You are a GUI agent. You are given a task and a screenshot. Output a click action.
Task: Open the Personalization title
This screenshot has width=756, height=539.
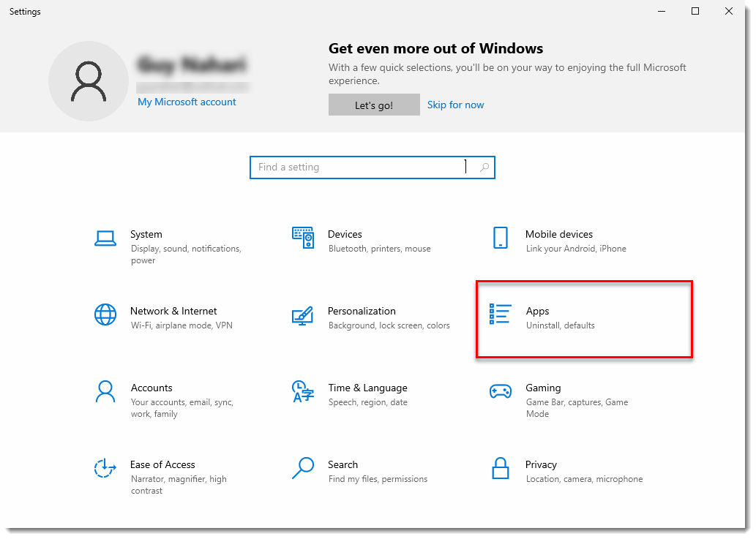coord(362,311)
